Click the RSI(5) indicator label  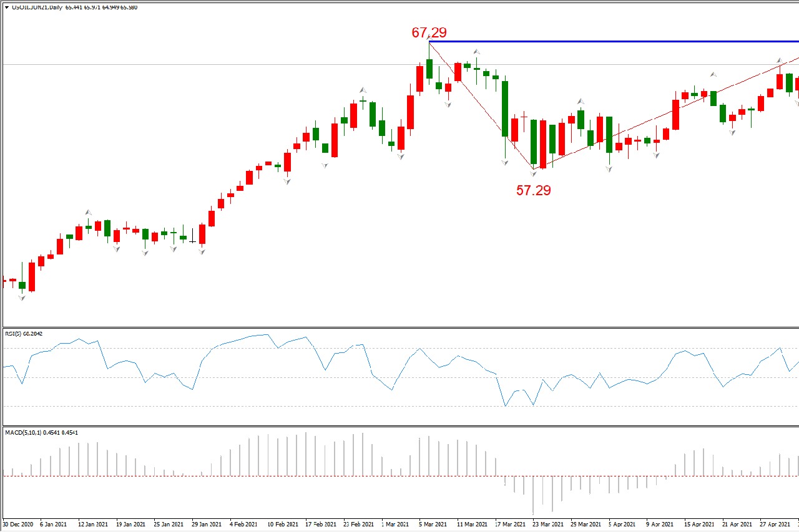coord(14,334)
